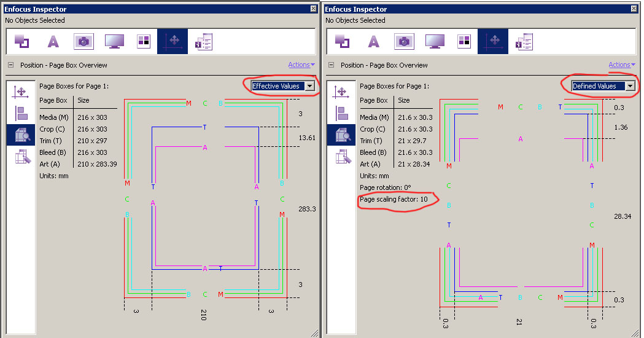Click Crop (C) row in left table
This screenshot has height=338, width=644.
coord(78,128)
